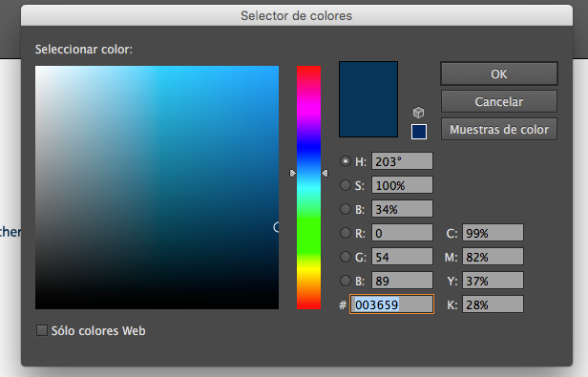This screenshot has width=588, height=377.
Task: Click the vertical rainbow hue spectrum bar
Action: click(x=308, y=188)
